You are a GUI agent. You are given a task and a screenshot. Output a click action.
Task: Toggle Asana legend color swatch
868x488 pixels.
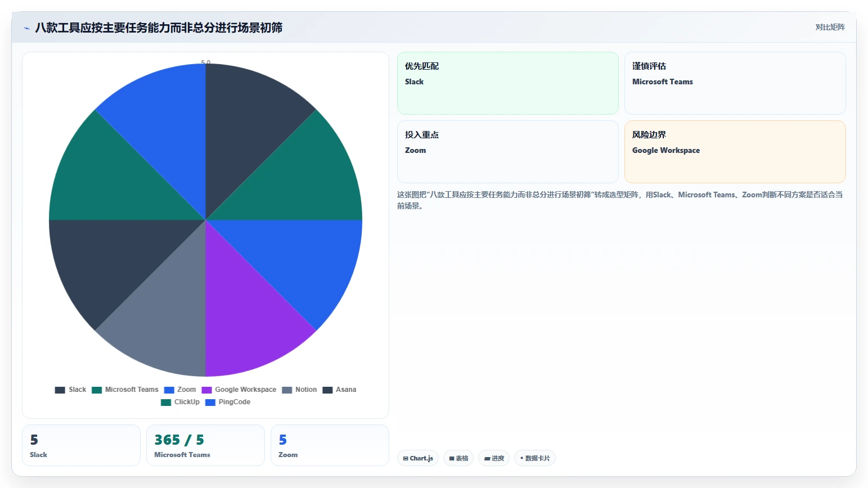coord(327,390)
